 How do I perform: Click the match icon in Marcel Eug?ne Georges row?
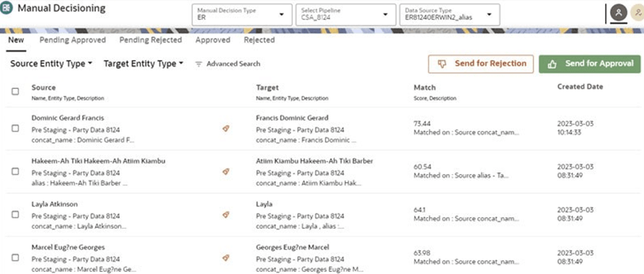[x=226, y=258]
